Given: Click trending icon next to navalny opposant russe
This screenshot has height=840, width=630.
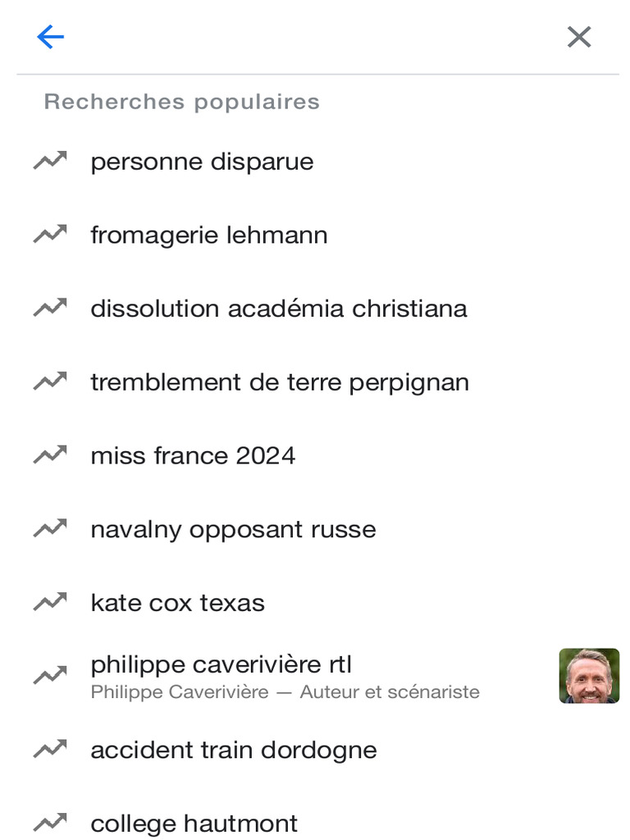Looking at the screenshot, I should [50, 528].
